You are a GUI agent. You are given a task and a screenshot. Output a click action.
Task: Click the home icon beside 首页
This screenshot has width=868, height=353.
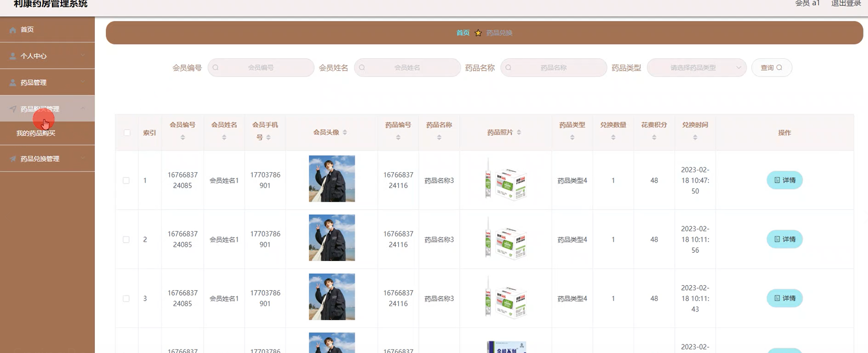tap(13, 30)
